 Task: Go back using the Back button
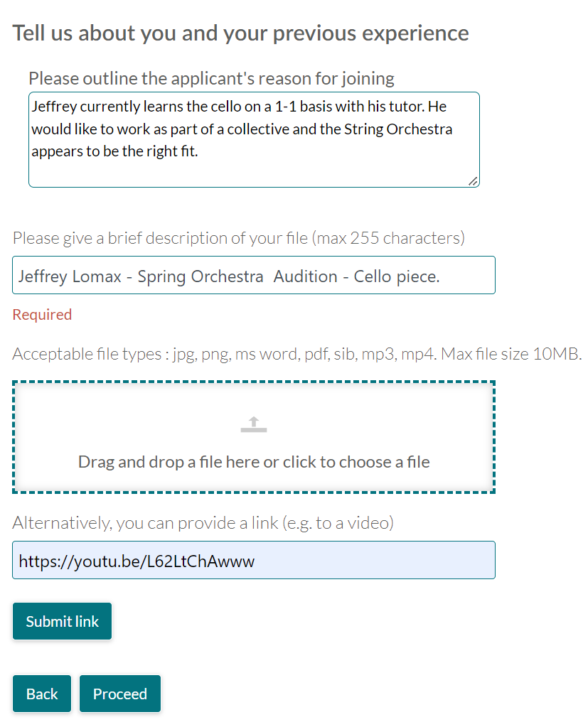(x=42, y=694)
